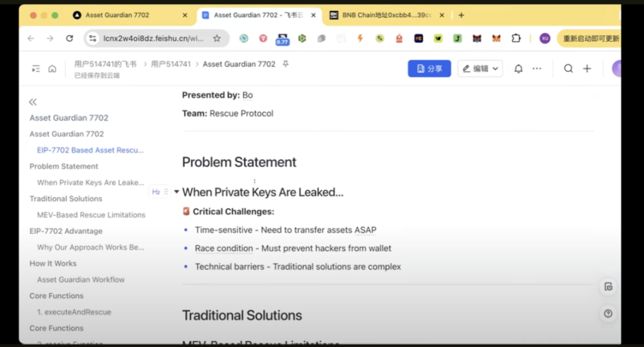Collapse the 'When Private Keys Are Leaked' heading
This screenshot has width=644, height=347.
176,192
